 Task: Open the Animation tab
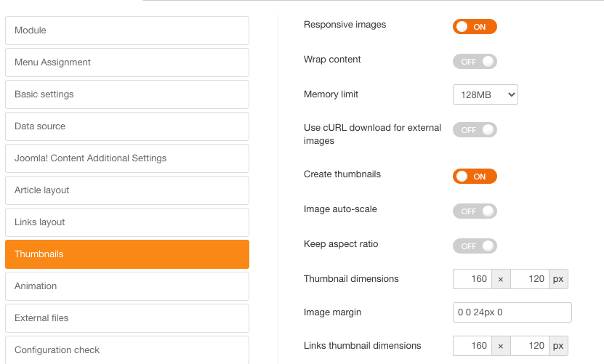tap(127, 286)
